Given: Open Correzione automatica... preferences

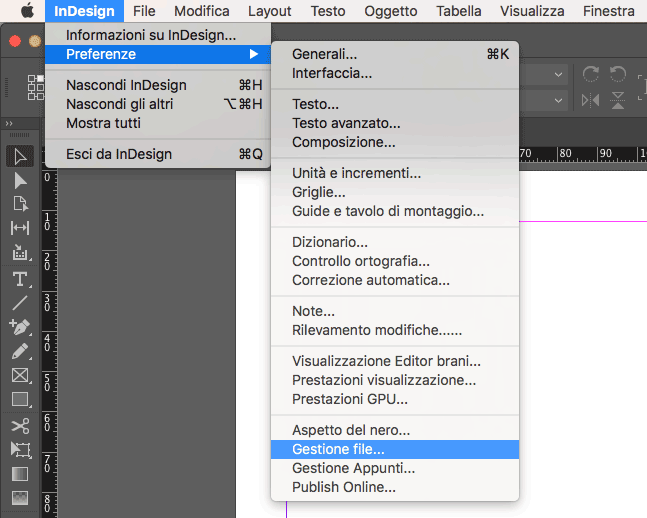Looking at the screenshot, I should click(395, 280).
